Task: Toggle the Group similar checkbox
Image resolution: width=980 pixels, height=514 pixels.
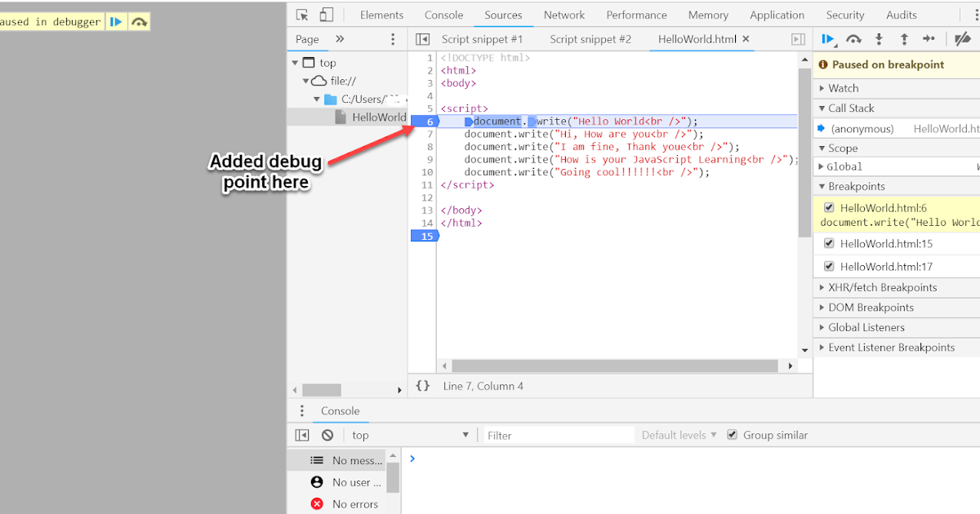Action: pyautogui.click(x=732, y=435)
